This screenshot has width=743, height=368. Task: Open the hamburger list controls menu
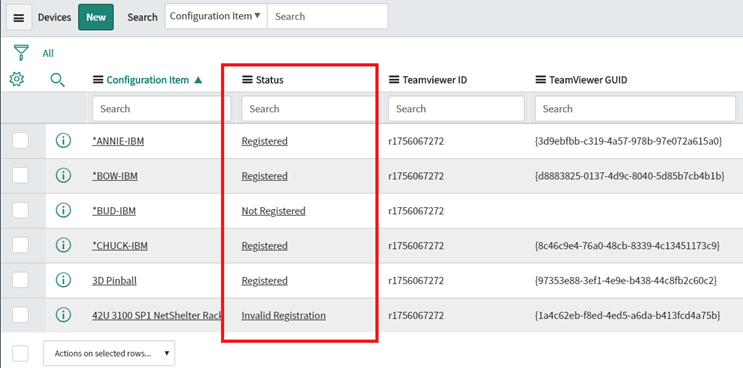coord(18,18)
